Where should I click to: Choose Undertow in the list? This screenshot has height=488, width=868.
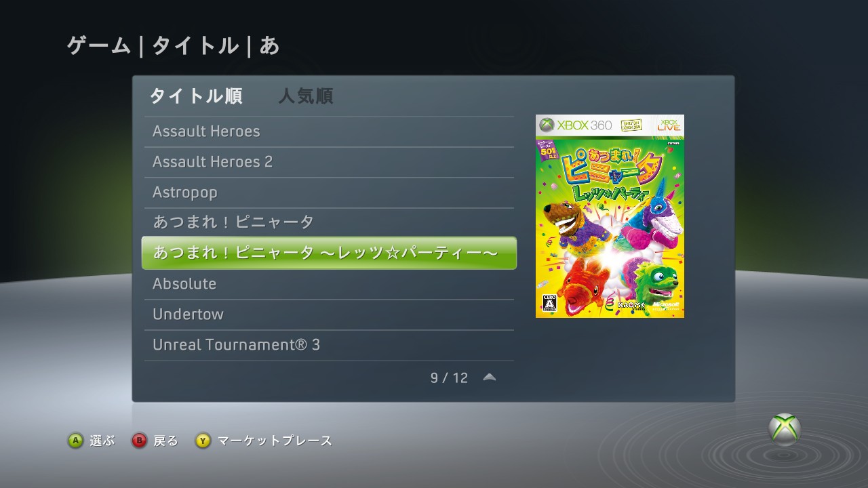pos(329,314)
